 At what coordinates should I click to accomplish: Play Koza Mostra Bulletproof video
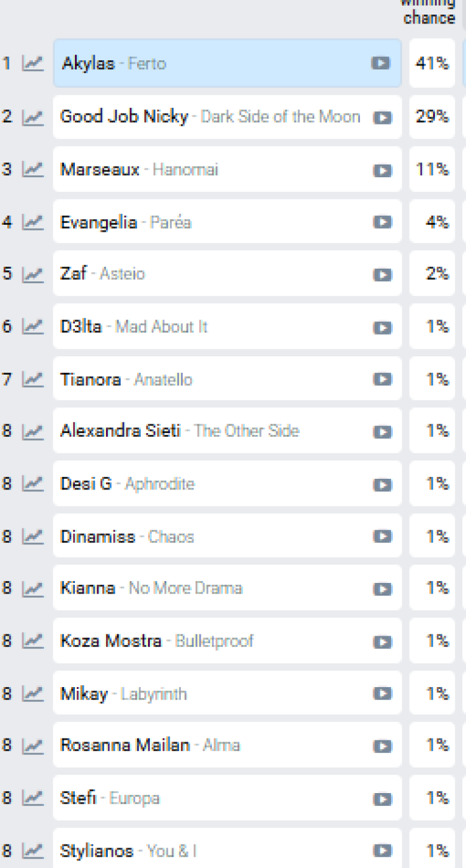382,641
